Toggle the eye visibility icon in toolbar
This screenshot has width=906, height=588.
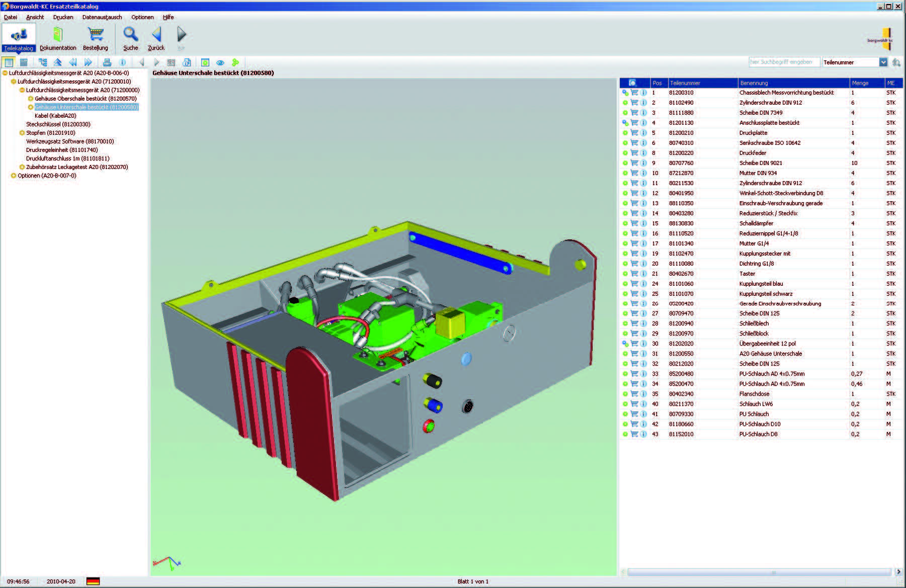(x=220, y=62)
